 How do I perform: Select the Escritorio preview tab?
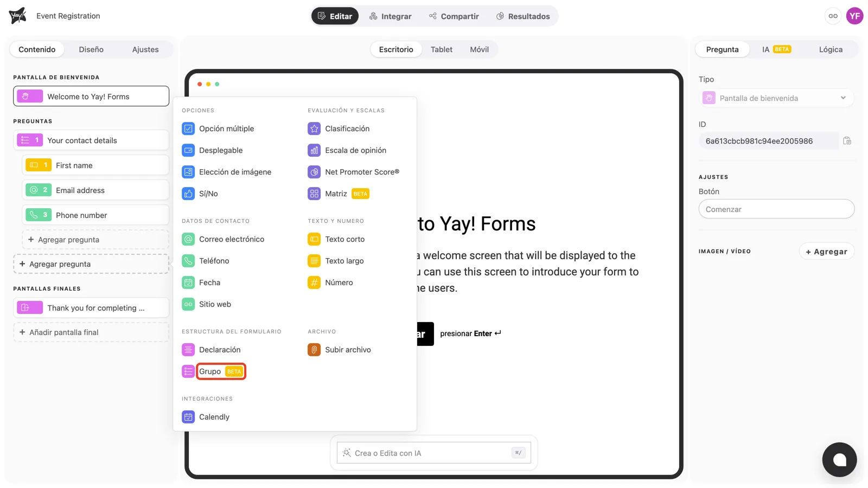[x=396, y=49]
